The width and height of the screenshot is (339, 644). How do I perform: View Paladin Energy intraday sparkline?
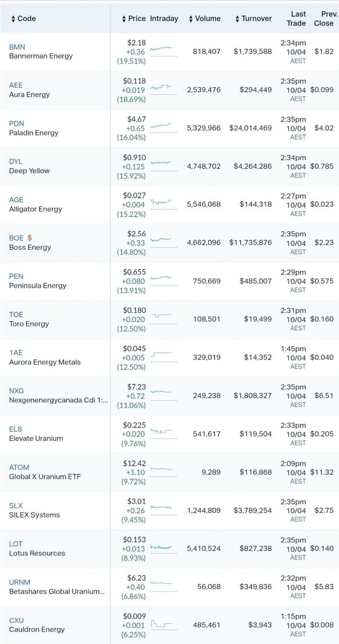pyautogui.click(x=161, y=126)
